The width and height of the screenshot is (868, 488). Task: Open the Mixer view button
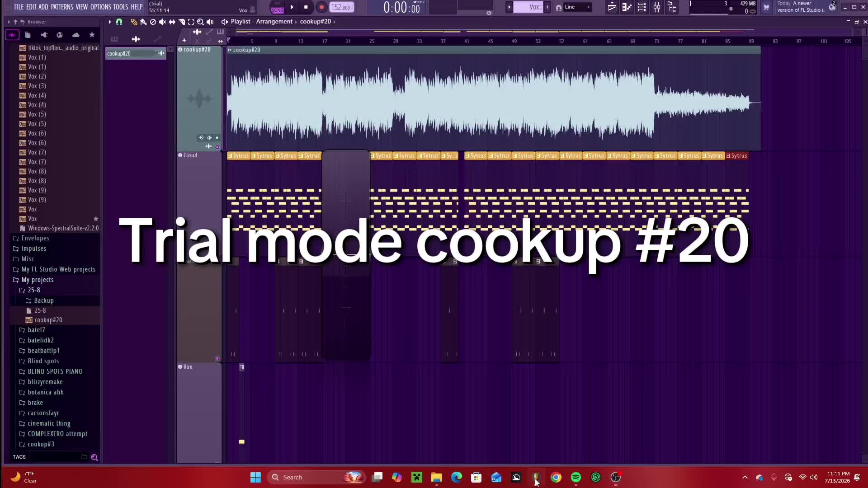(656, 7)
